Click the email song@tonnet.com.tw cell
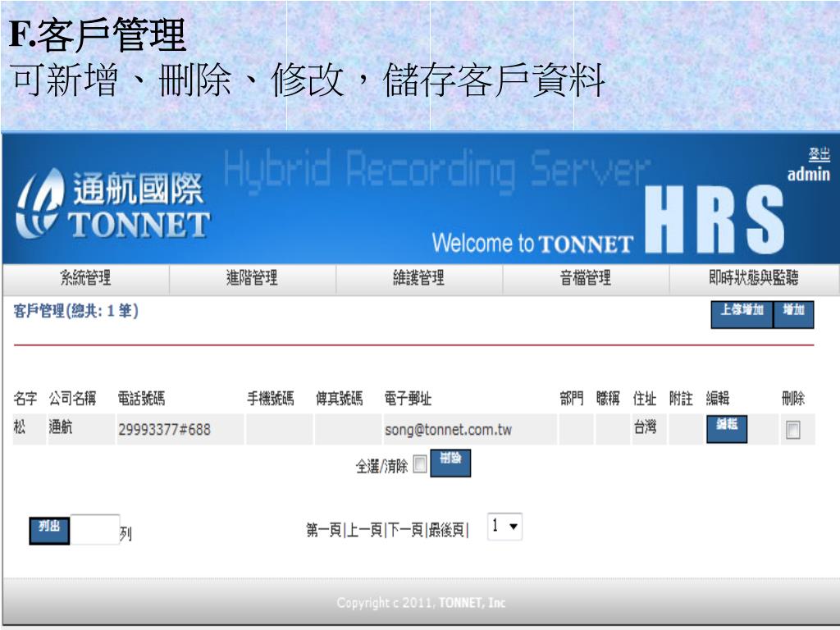The height and width of the screenshot is (630, 840). pyautogui.click(x=470, y=430)
